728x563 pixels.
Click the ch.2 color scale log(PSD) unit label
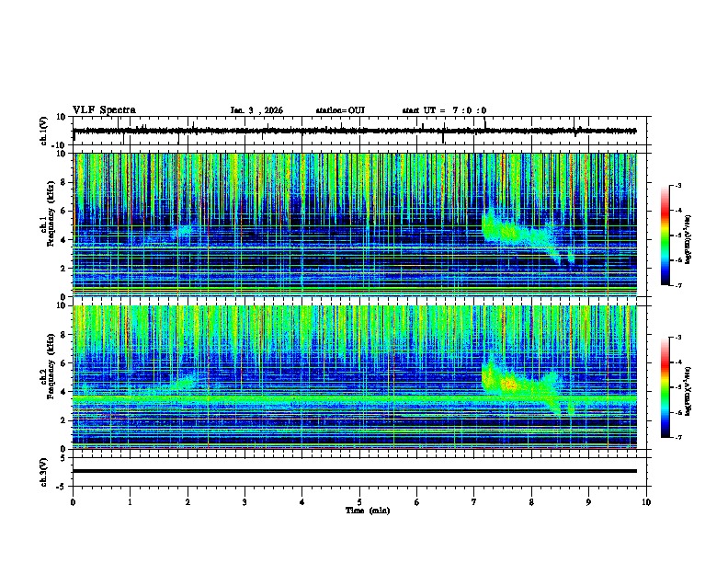(x=688, y=391)
